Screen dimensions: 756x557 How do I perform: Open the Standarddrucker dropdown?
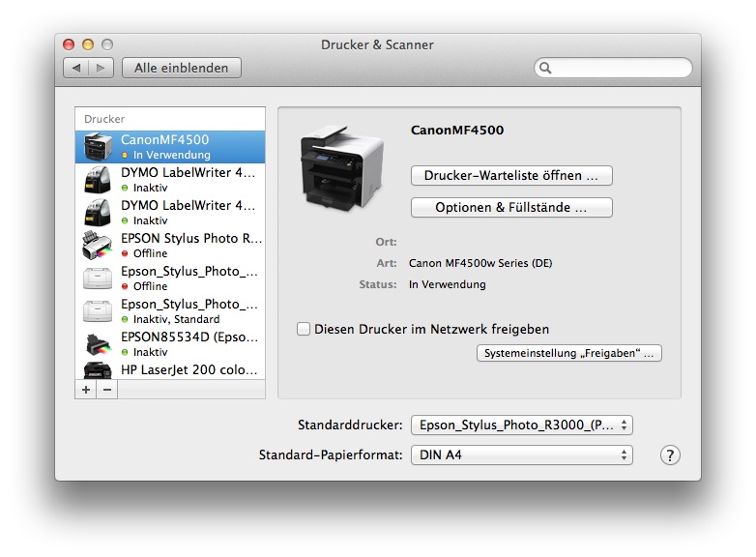click(521, 425)
